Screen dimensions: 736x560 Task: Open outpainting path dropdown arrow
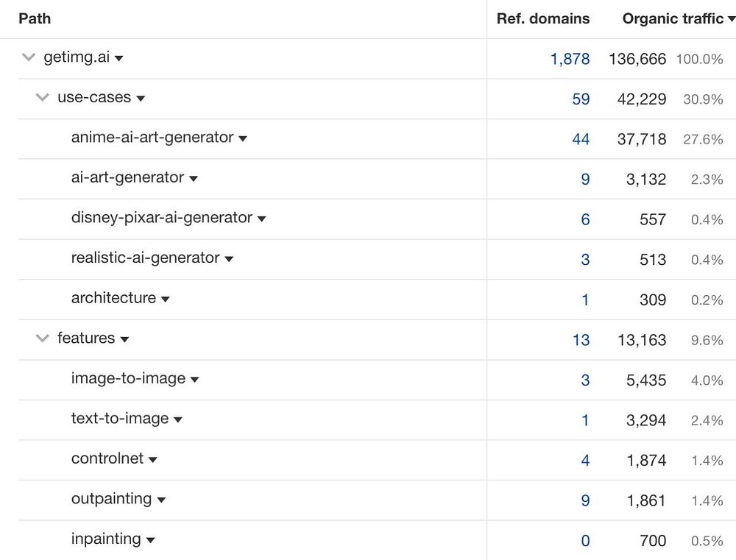[x=161, y=500]
